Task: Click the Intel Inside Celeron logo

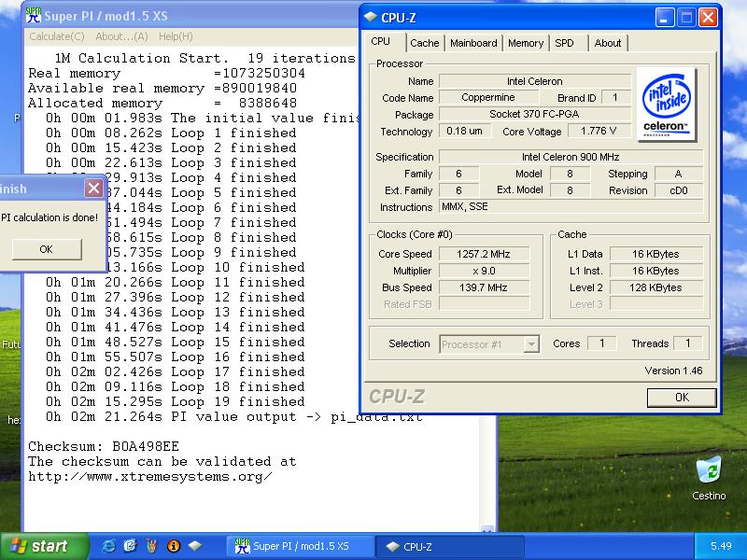Action: (667, 105)
